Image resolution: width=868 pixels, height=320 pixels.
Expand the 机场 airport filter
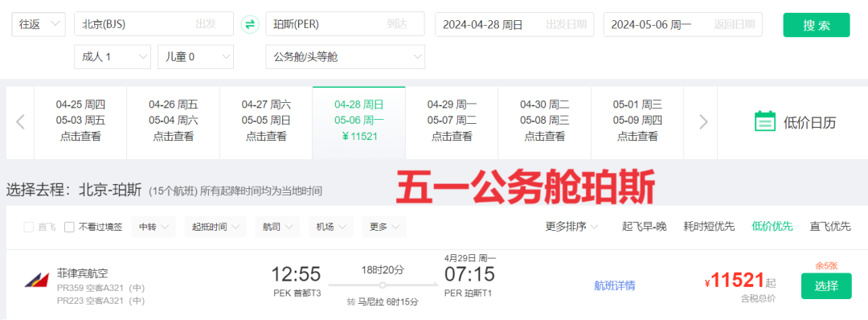coord(330,227)
